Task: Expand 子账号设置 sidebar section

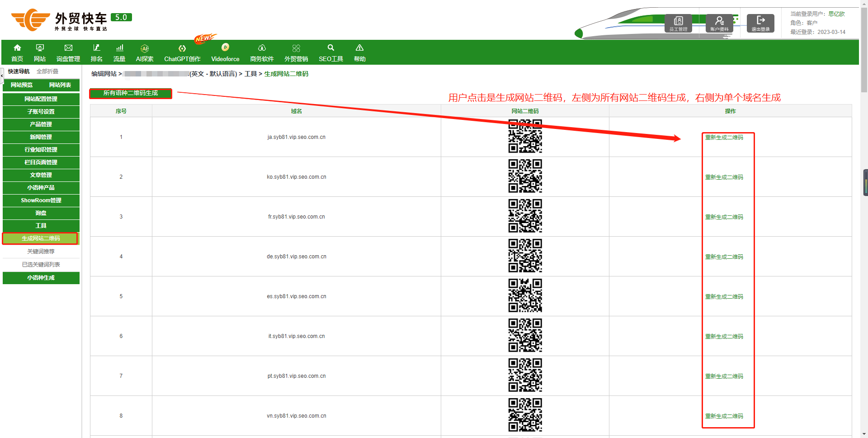Action: [x=41, y=111]
